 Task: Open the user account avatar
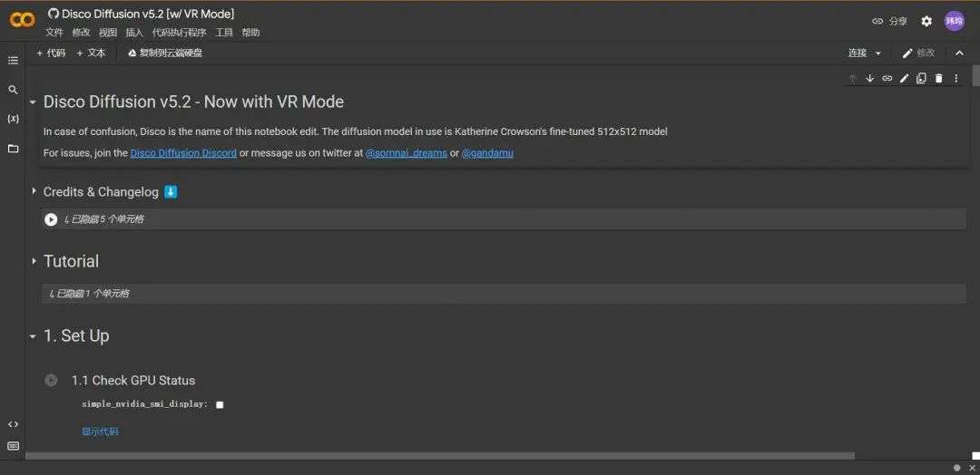tap(954, 21)
